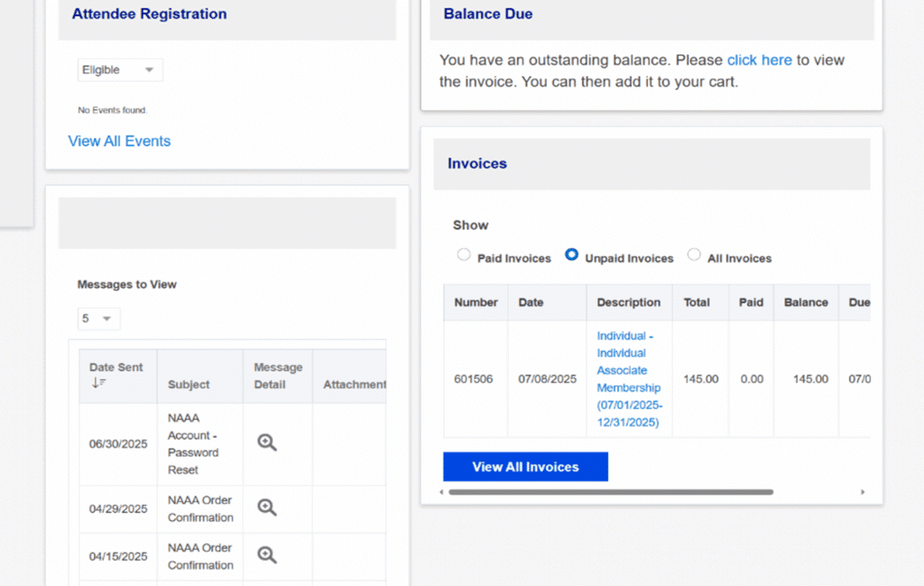
Task: Click the Paid column header
Action: [x=751, y=302]
